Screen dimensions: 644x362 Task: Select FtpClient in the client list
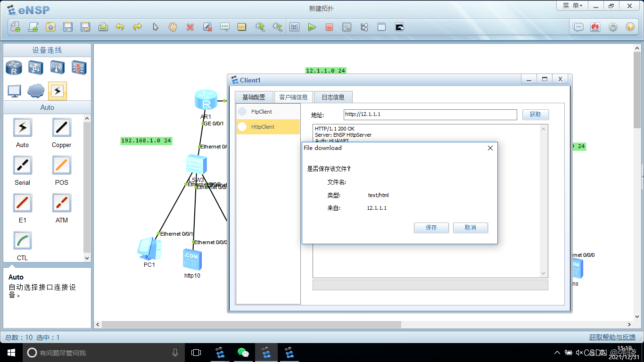pyautogui.click(x=268, y=112)
